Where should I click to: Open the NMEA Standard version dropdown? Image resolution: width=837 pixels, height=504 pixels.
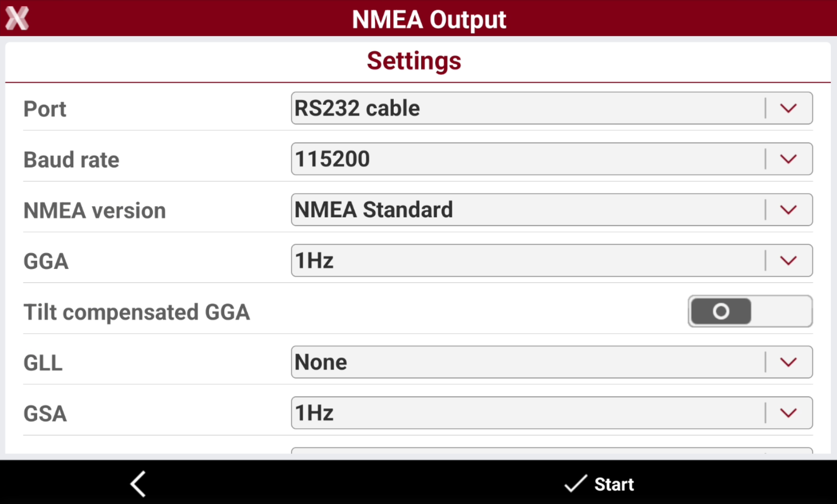pos(552,210)
